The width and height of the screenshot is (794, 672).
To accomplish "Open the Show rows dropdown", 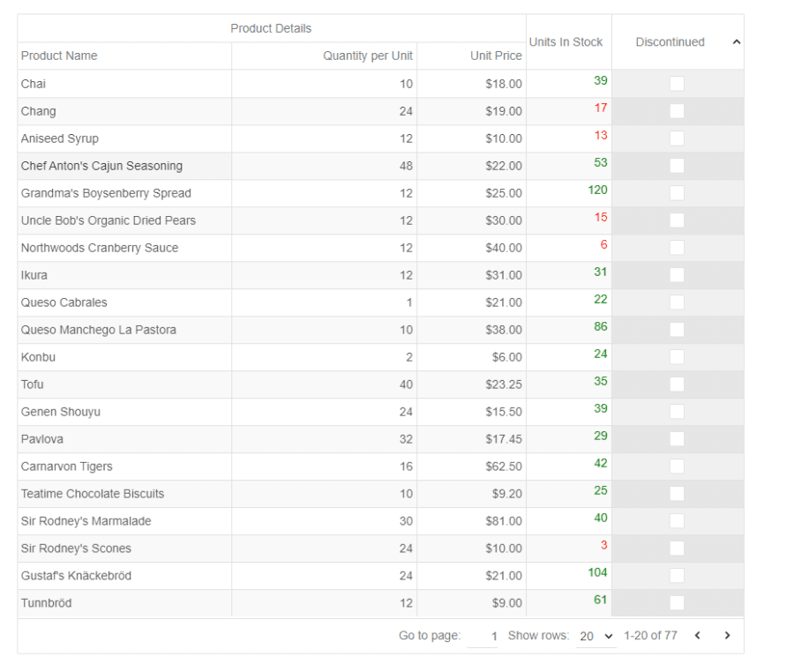I will 596,636.
